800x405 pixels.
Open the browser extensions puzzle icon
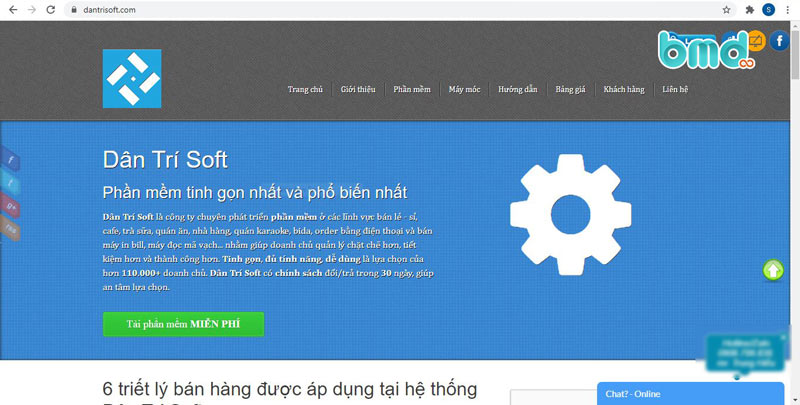pyautogui.click(x=749, y=10)
